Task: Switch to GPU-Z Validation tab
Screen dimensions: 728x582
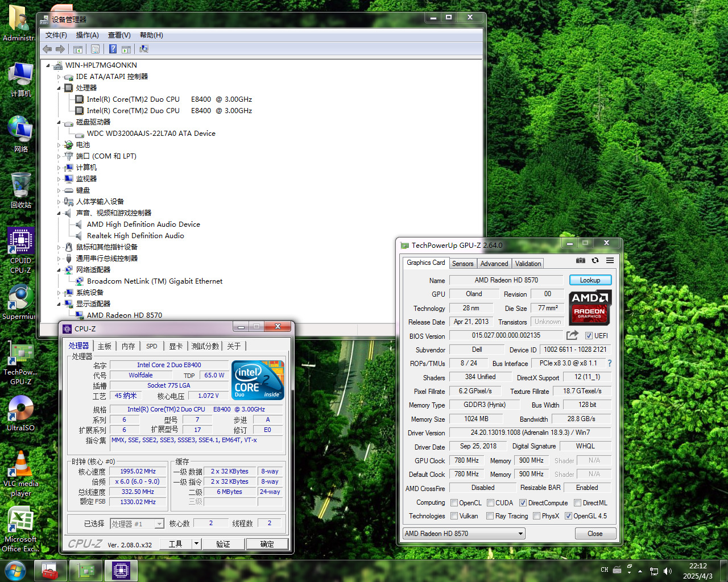Action: [528, 264]
